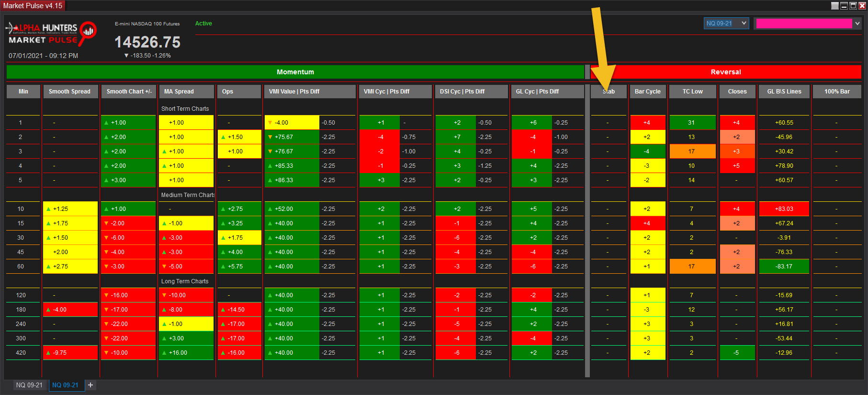This screenshot has width=868, height=395.
Task: Click the +3.00 Smooth Chart cell
Action: click(x=128, y=180)
